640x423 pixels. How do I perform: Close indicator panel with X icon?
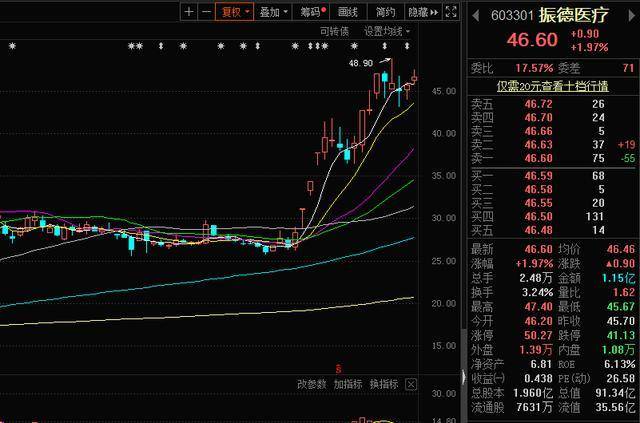click(411, 384)
